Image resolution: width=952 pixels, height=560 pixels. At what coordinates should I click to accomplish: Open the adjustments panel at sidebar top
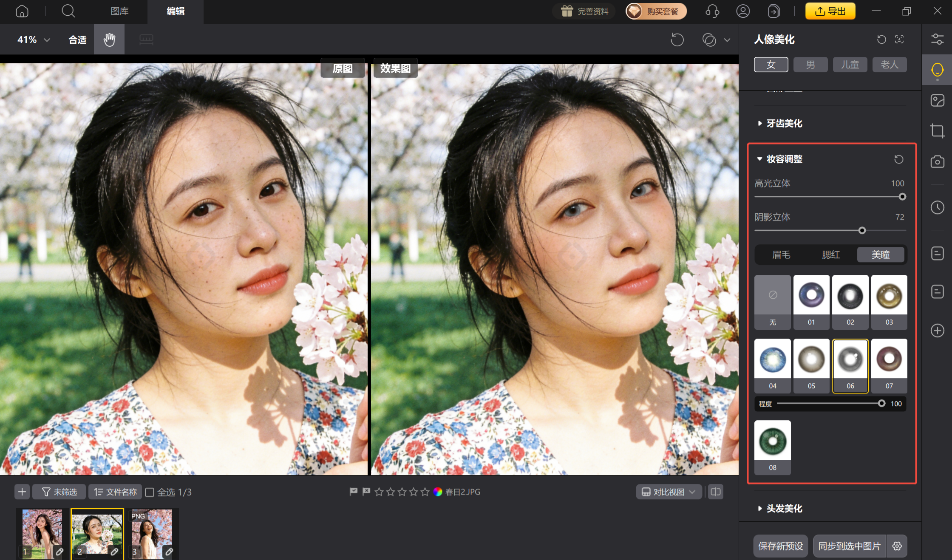937,39
